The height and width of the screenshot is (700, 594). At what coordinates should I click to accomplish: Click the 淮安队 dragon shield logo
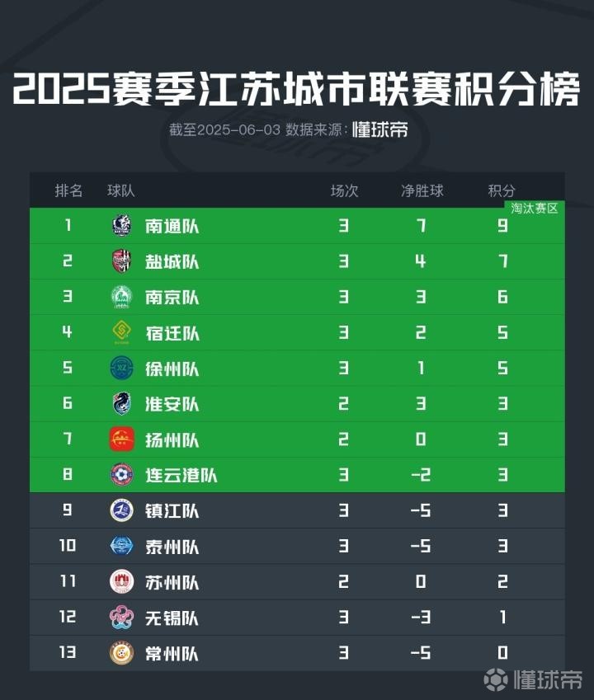pos(121,403)
